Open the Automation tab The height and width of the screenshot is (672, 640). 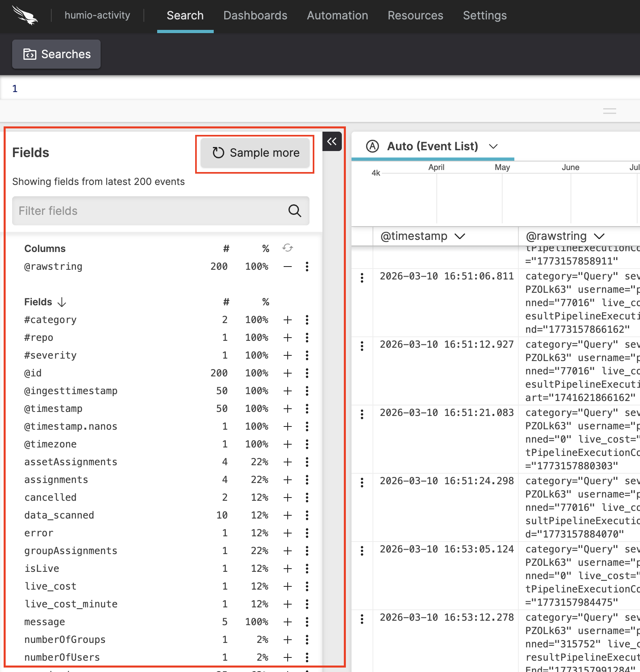(337, 15)
